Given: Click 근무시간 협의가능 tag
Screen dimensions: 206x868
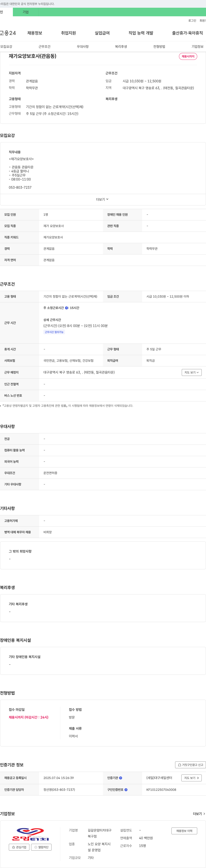Looking at the screenshot, I should coord(54,332).
